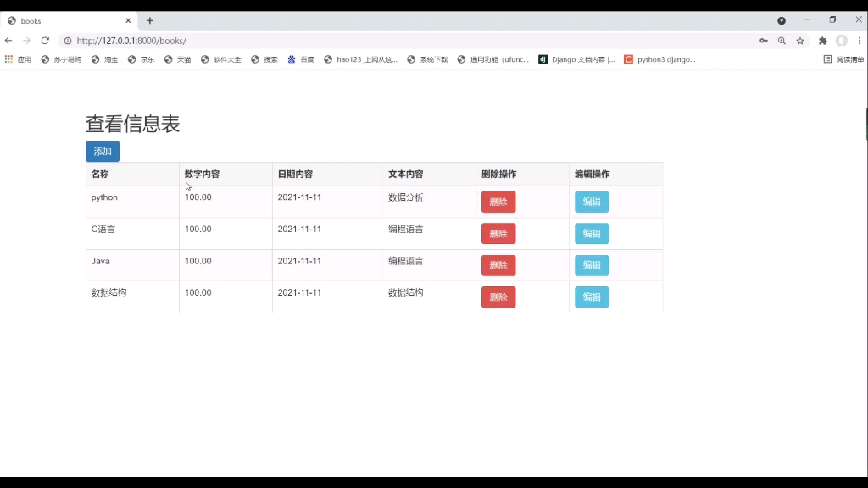Open a new tab with the plus button
The width and height of the screenshot is (868, 488).
tap(149, 20)
